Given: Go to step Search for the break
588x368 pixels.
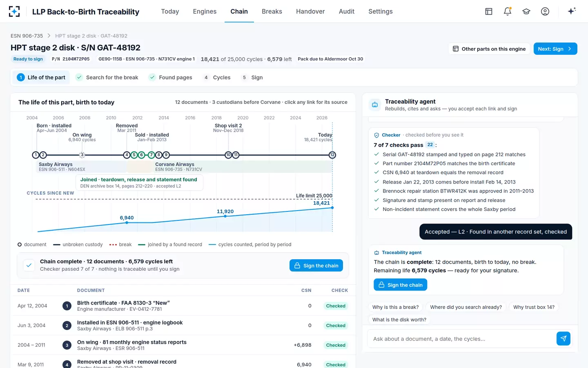Looking at the screenshot, I should pyautogui.click(x=107, y=77).
